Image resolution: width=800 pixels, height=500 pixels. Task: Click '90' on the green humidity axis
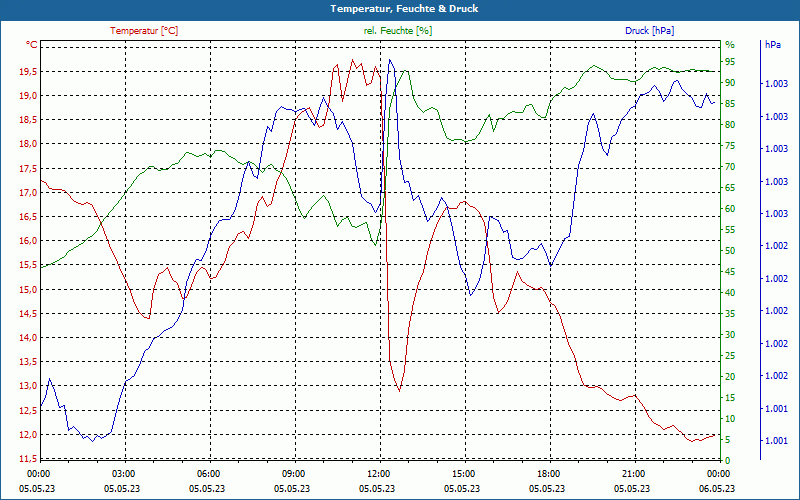[730, 83]
